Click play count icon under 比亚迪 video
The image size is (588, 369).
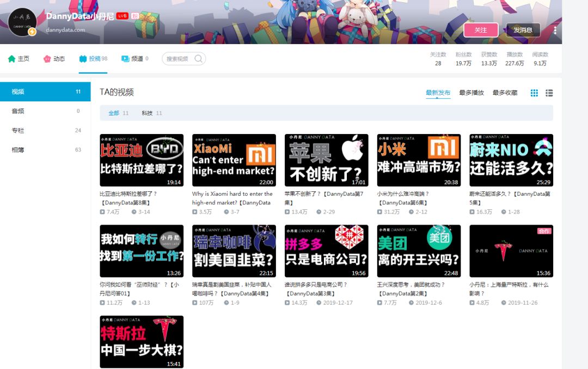point(102,211)
